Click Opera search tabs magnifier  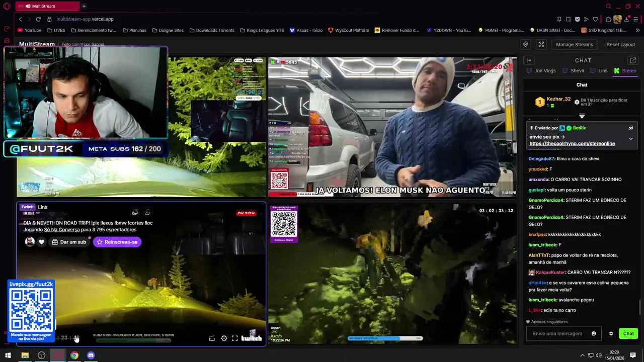click(608, 6)
